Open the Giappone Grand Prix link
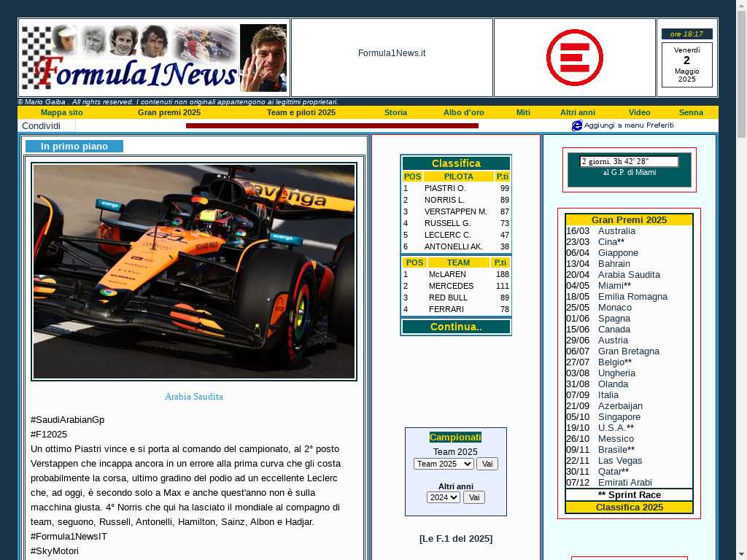Image resolution: width=747 pixels, height=560 pixels. (x=618, y=253)
